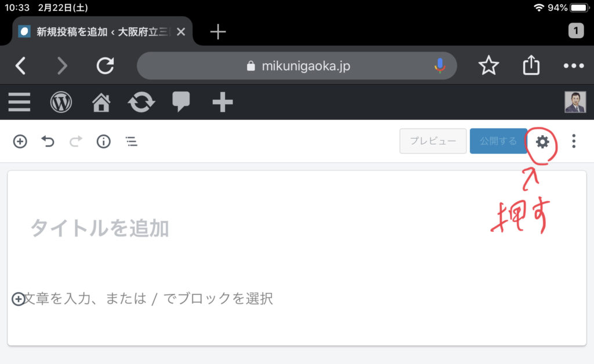Undo the last editor change
The width and height of the screenshot is (594, 364).
coord(48,141)
